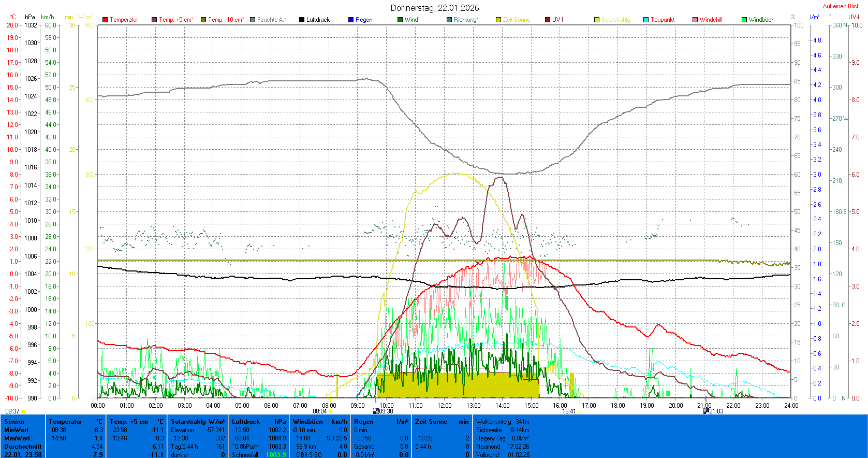Click the black Luftdruck legend square
The image size is (868, 458).
click(302, 20)
